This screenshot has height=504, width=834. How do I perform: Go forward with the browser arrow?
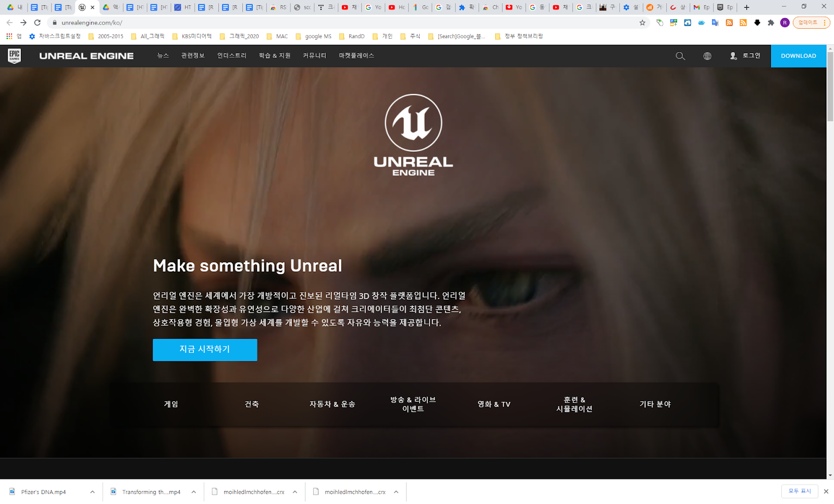tap(23, 22)
